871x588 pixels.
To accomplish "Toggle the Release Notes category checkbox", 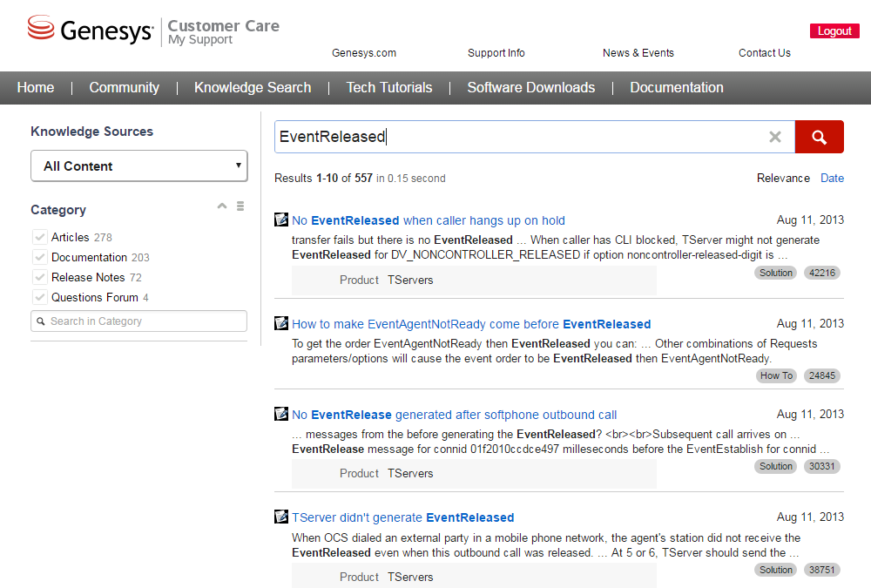I will [39, 277].
